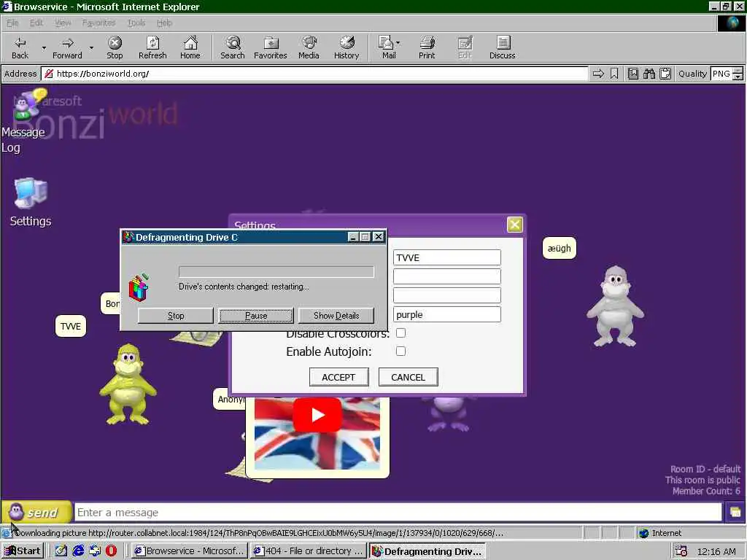Screen dimensions: 747x560
Task: Click the "TVVE" name tag bubble
Action: tap(71, 326)
